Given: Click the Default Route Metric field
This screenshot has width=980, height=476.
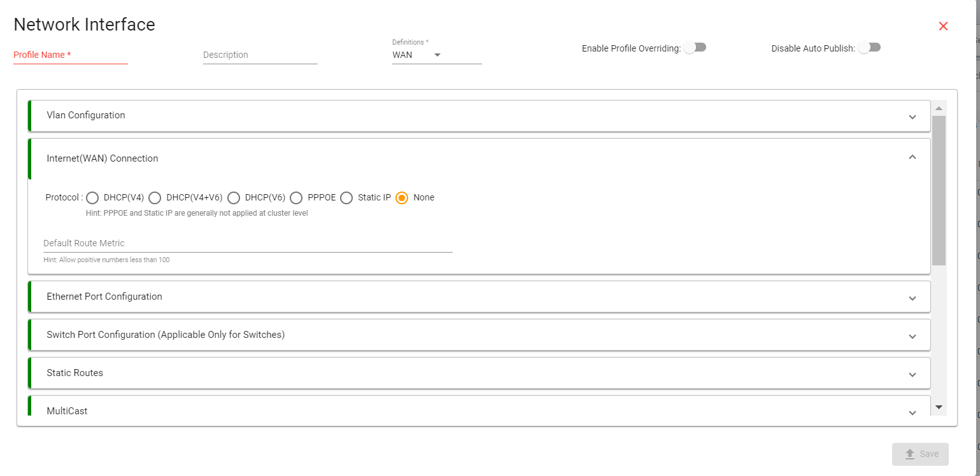Looking at the screenshot, I should [x=248, y=243].
